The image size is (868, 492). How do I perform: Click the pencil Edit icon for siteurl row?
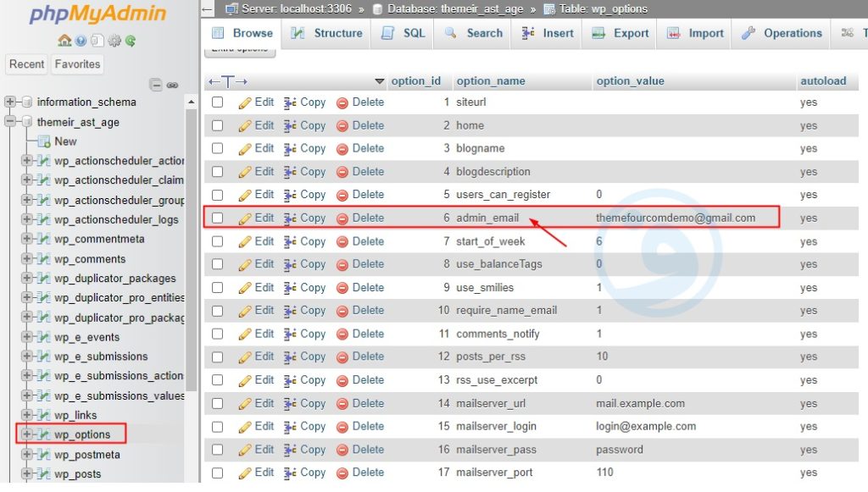245,102
